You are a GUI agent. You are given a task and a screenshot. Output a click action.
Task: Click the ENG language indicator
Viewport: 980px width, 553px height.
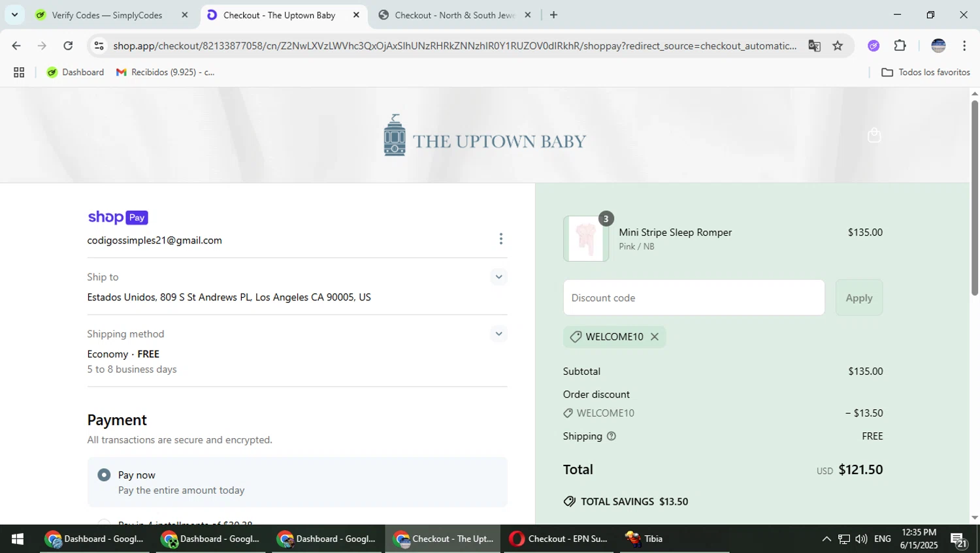click(883, 539)
